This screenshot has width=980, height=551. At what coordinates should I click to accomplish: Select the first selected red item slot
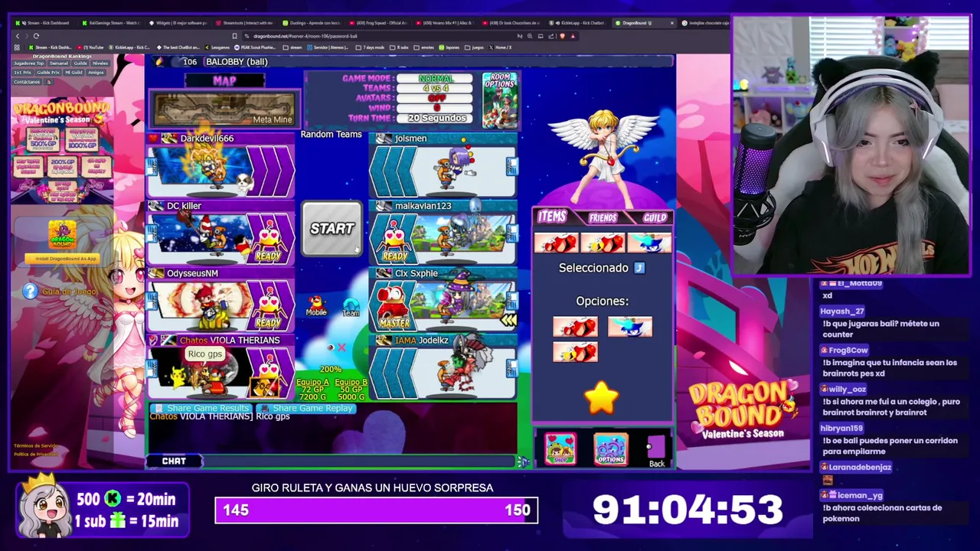click(x=557, y=243)
